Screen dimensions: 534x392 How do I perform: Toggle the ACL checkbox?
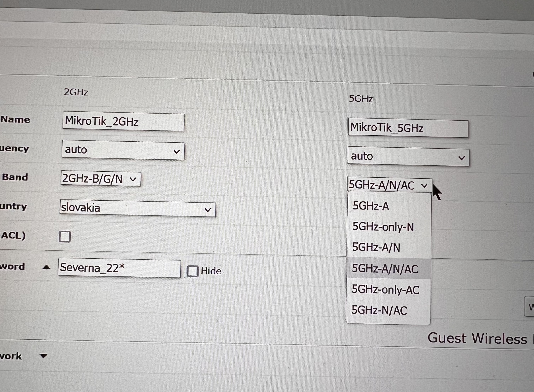pos(64,237)
